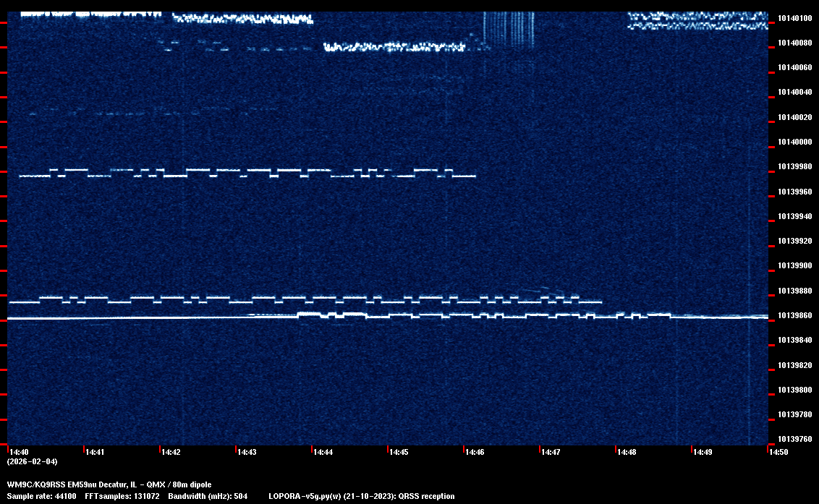Click frequency label 10139900
The width and height of the screenshot is (819, 504).
pos(795,266)
